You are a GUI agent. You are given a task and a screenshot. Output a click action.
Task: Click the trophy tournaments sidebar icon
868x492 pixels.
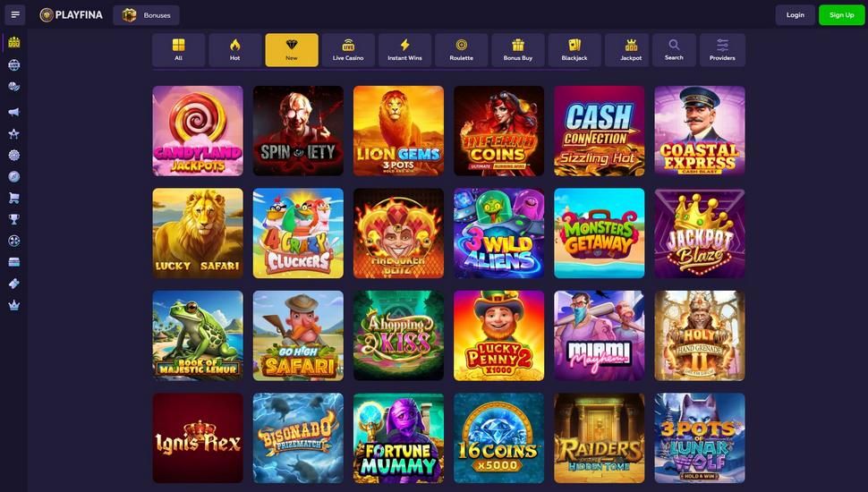click(x=13, y=219)
